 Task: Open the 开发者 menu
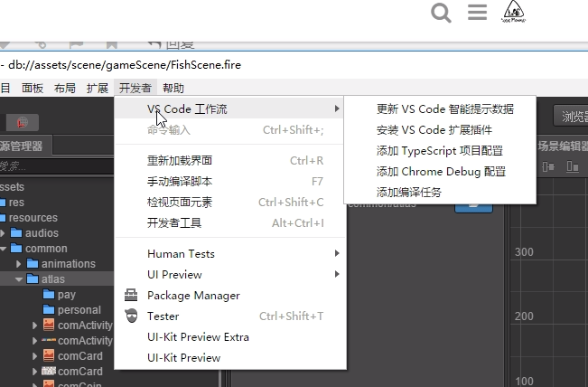point(135,89)
